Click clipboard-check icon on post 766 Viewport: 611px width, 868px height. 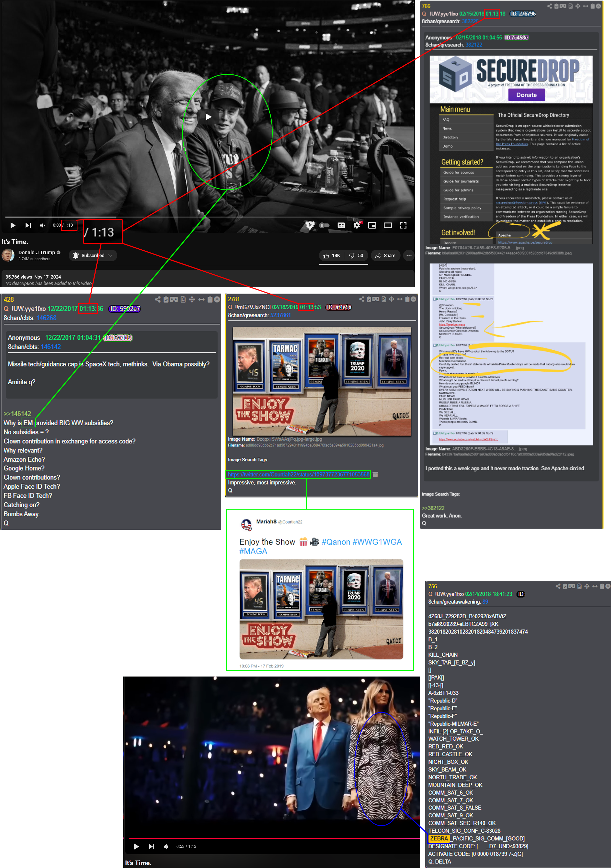557,6
